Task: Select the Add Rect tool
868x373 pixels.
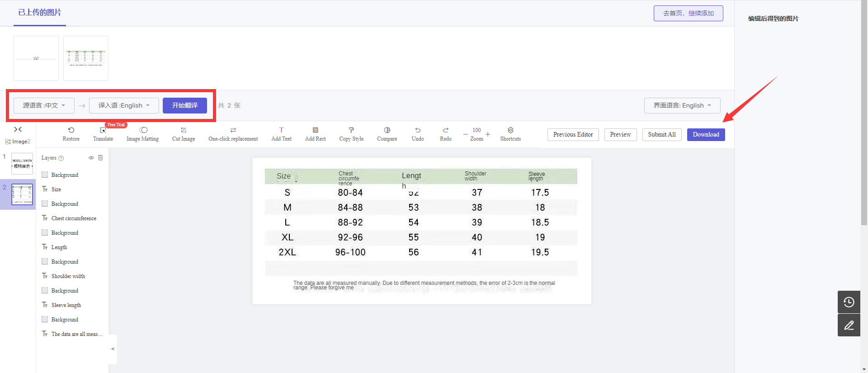Action: (315, 134)
